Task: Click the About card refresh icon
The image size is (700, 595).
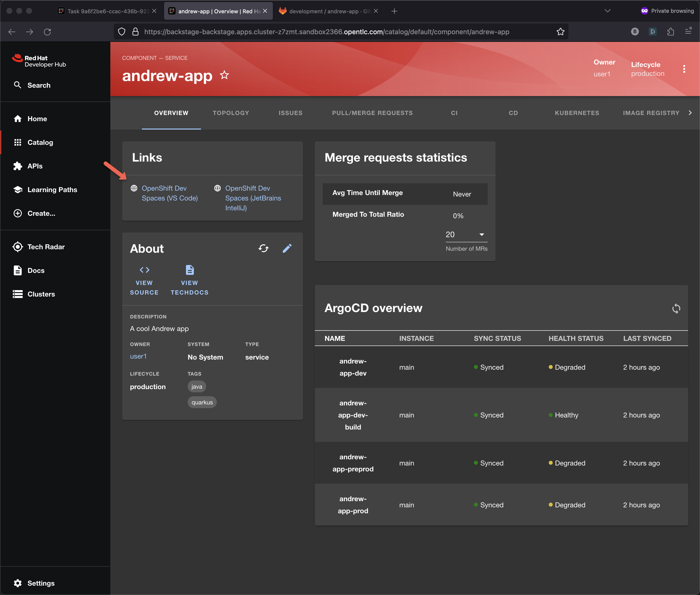Action: [264, 248]
